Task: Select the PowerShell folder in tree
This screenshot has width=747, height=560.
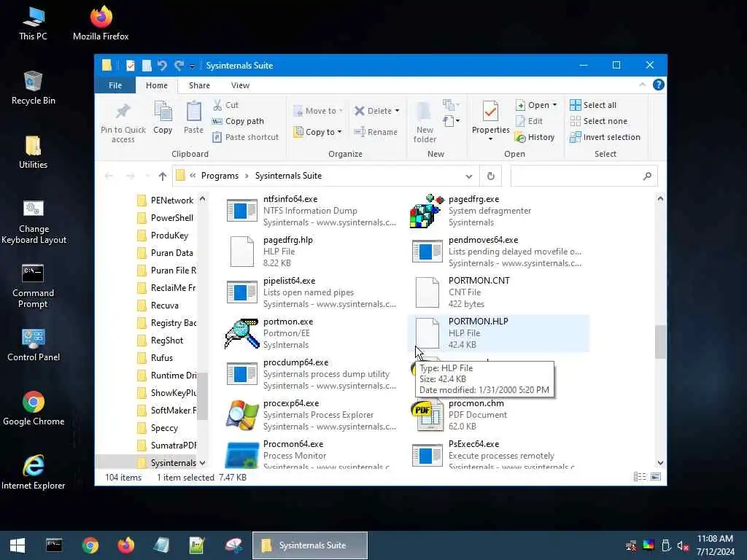Action: point(171,217)
